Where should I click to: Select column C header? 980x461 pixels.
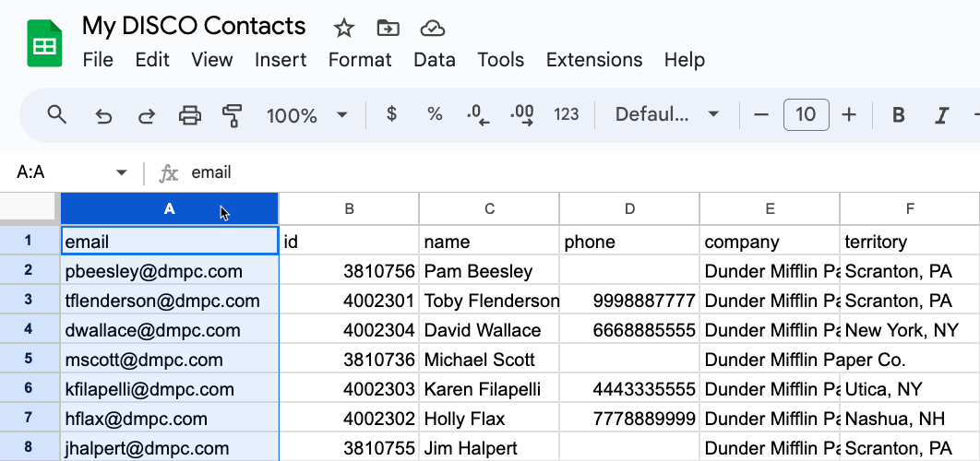click(489, 209)
